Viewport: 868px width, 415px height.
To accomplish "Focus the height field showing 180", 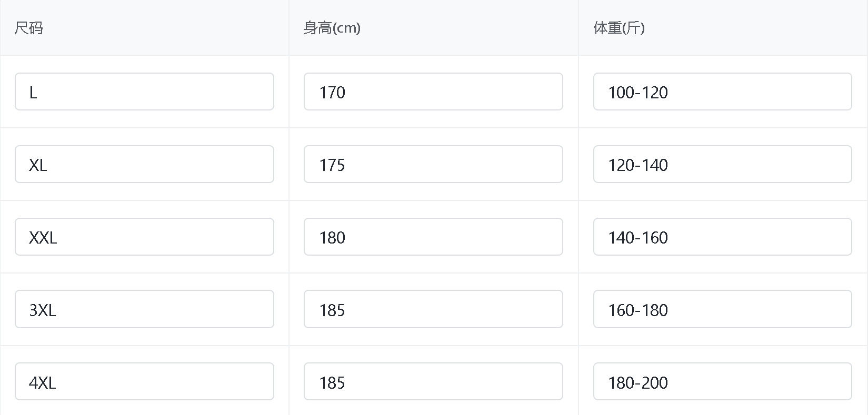I will pos(433,237).
